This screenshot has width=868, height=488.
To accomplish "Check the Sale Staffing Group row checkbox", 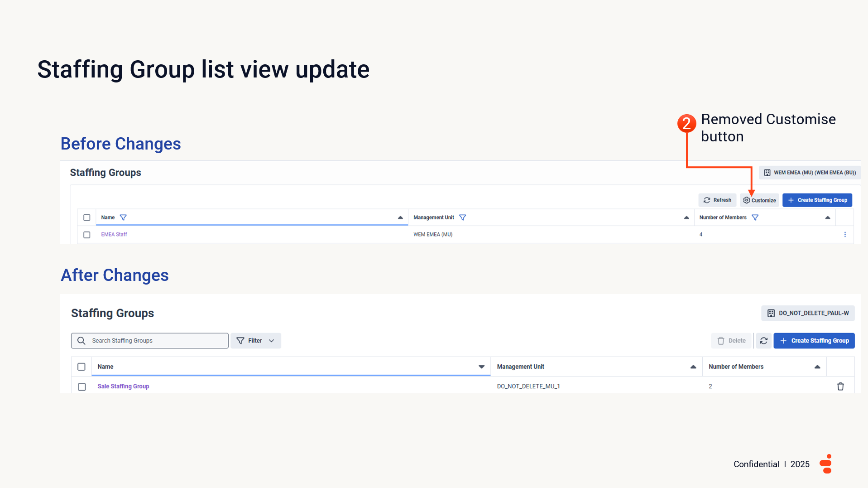I will (x=82, y=387).
